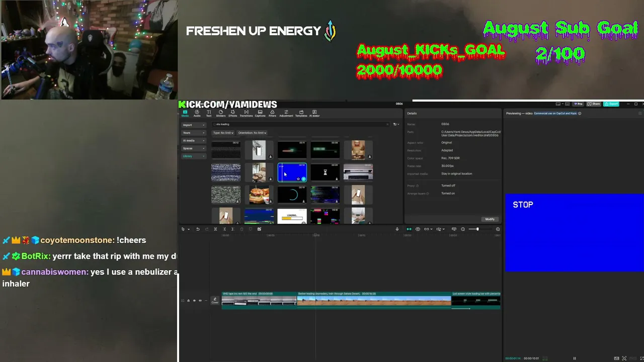Switch to the Audio tab
The width and height of the screenshot is (644, 362).
tap(197, 114)
